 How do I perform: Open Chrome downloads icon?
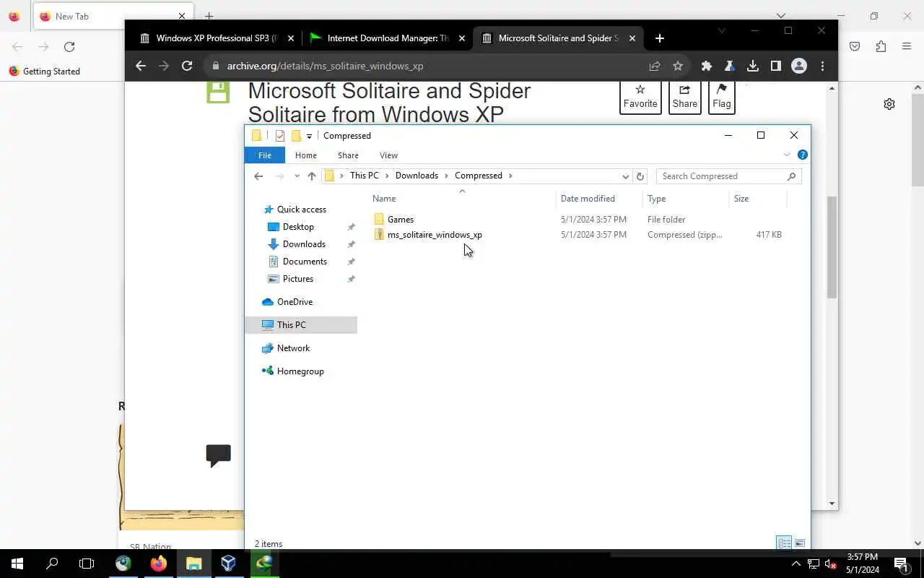tap(753, 66)
